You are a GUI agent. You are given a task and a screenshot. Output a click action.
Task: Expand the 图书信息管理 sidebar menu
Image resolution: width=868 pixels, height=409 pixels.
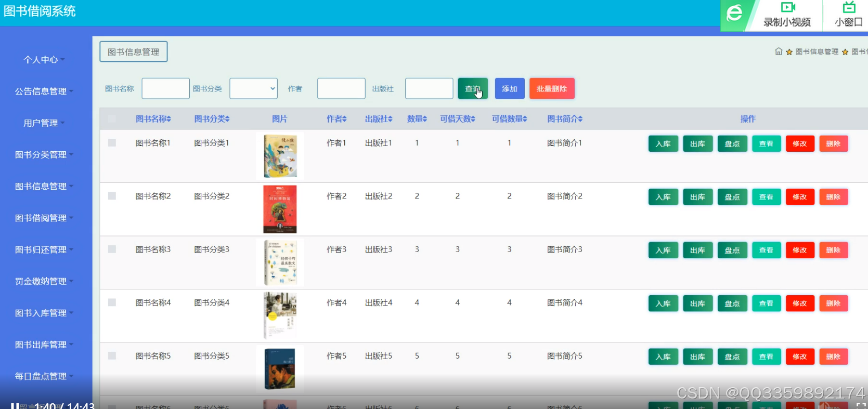pos(44,187)
